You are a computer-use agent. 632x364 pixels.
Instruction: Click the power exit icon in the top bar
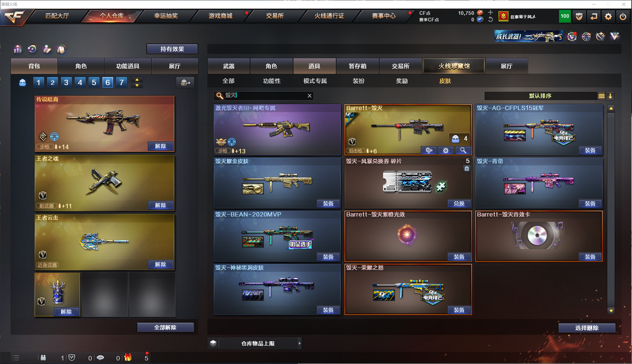[x=623, y=16]
